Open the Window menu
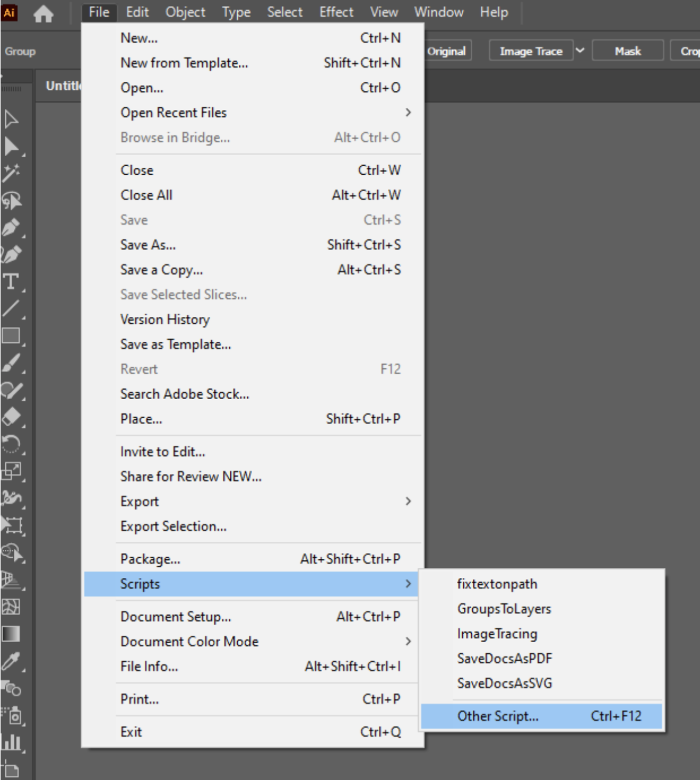This screenshot has height=780, width=700. point(439,12)
